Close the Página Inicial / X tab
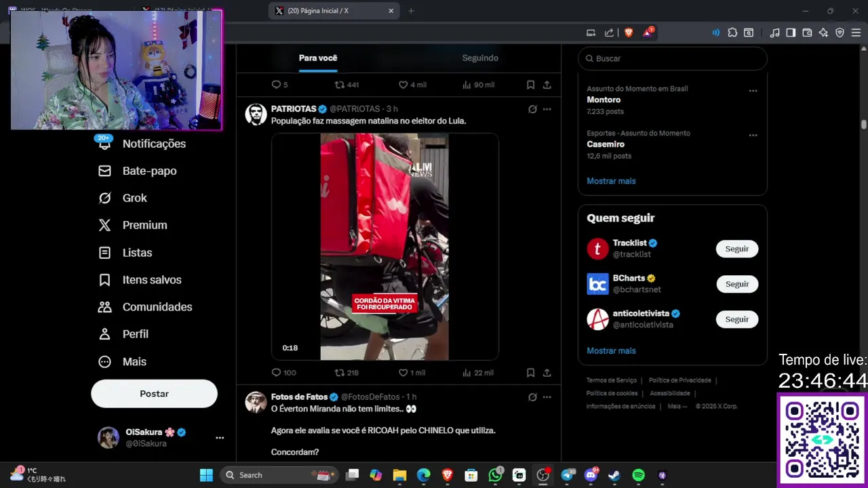Screen dimensions: 868x488 (391, 11)
